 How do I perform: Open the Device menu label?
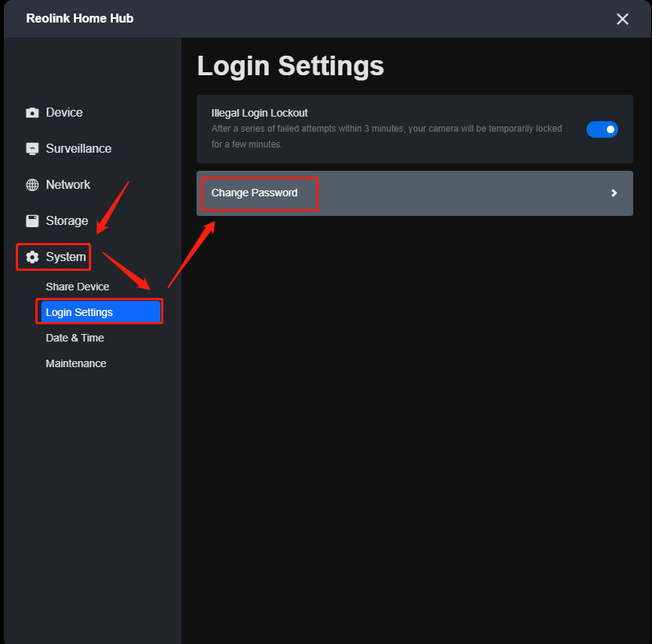[x=64, y=113]
